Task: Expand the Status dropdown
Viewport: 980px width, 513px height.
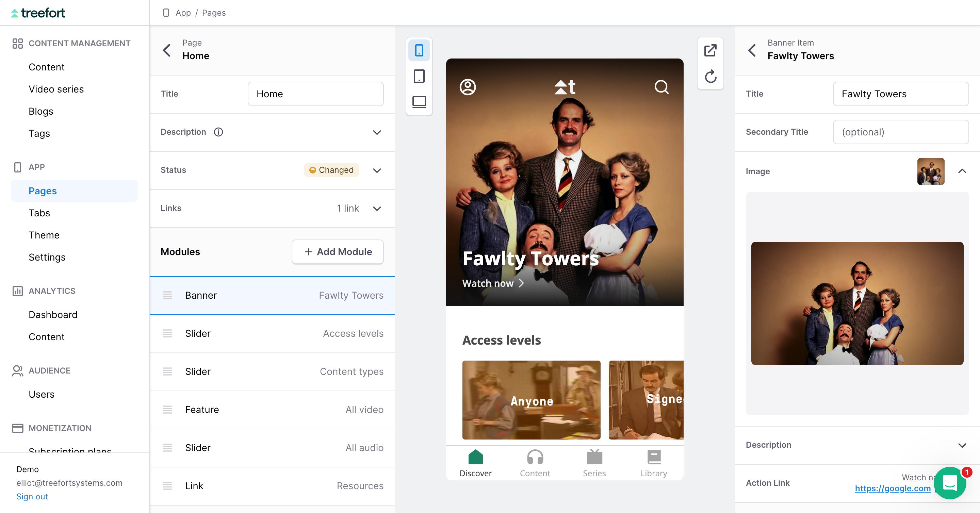Action: pos(377,170)
